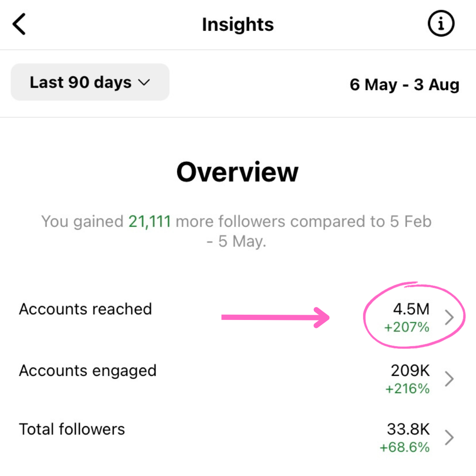Select the +68.6% followers change figure

click(x=405, y=447)
